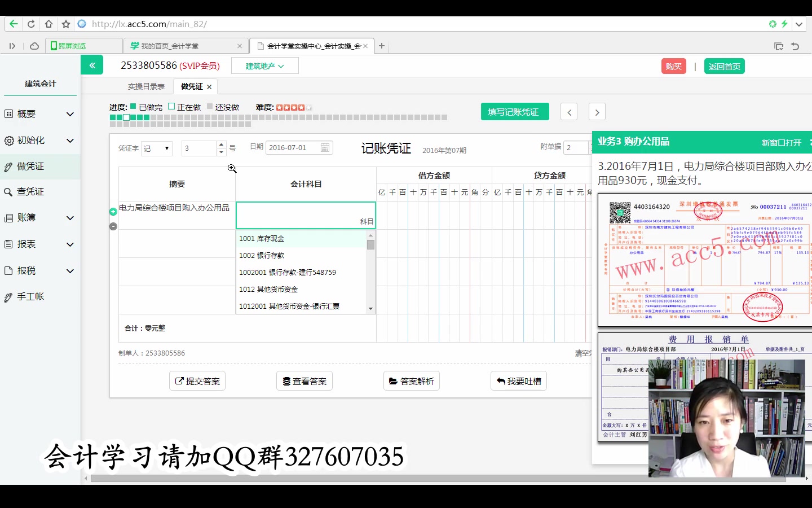The image size is (812, 508).
Task: Select 1012001 其他货币资金-银行汇票
Action: pos(301,306)
